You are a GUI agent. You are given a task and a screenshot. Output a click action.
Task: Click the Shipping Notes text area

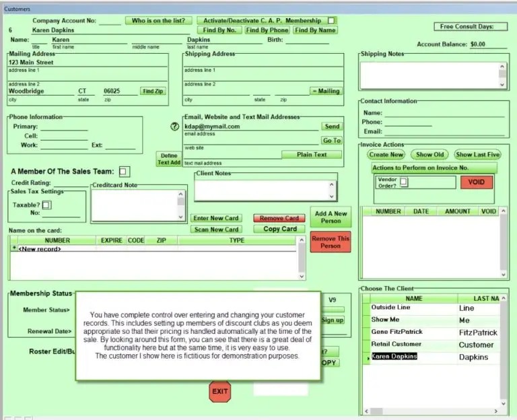tap(429, 75)
